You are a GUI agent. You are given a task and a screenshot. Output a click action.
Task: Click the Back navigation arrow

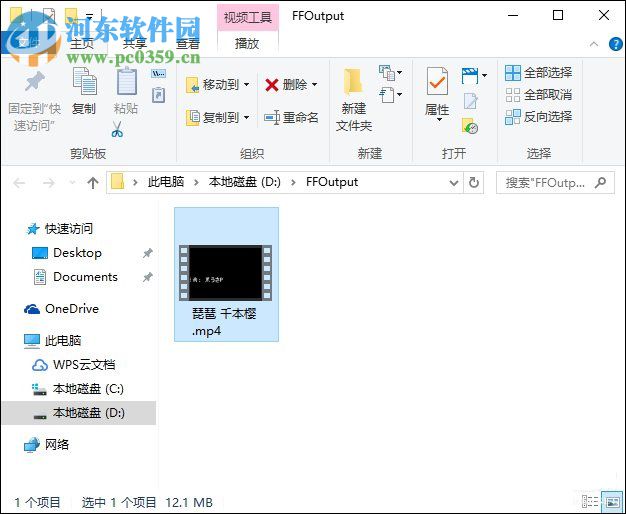pyautogui.click(x=19, y=183)
